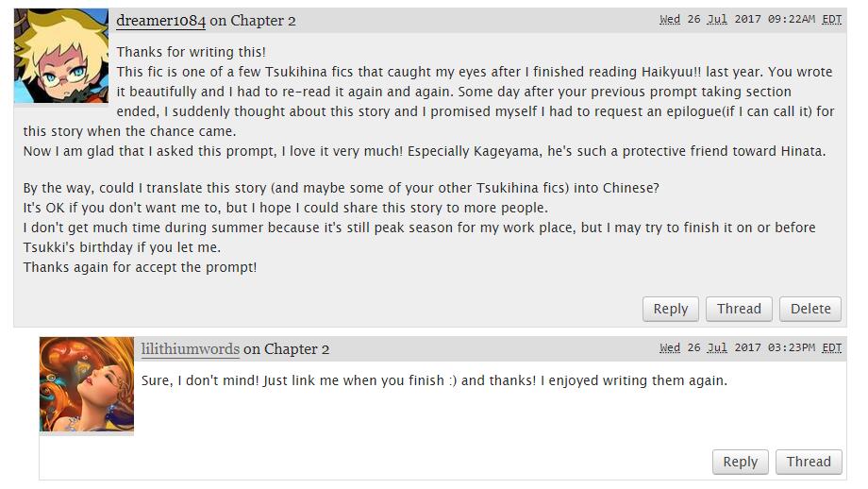Click lilithiumwords' profile avatar image
The height and width of the screenshot is (489, 868).
(x=87, y=384)
